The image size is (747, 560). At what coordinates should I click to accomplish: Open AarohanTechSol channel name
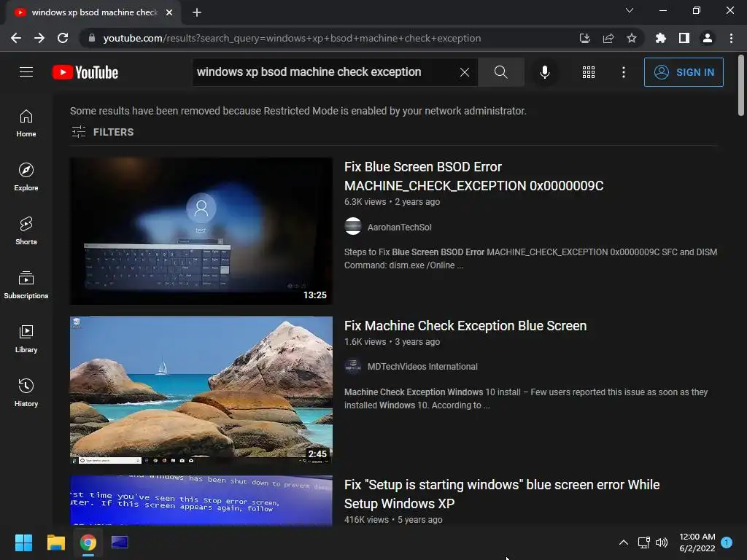(x=399, y=227)
